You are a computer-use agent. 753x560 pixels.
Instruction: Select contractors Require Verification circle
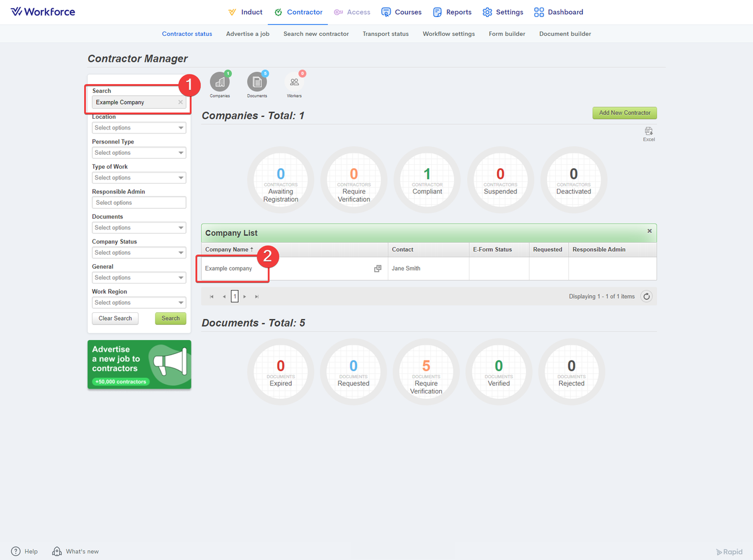tap(354, 180)
